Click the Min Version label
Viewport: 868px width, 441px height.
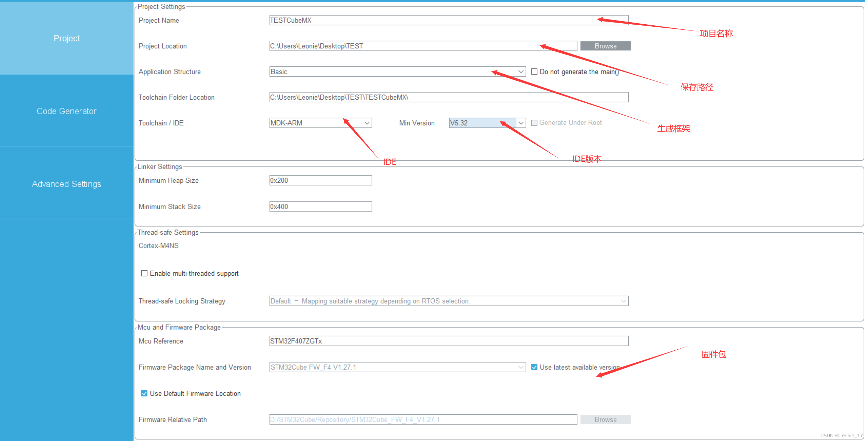pyautogui.click(x=417, y=123)
